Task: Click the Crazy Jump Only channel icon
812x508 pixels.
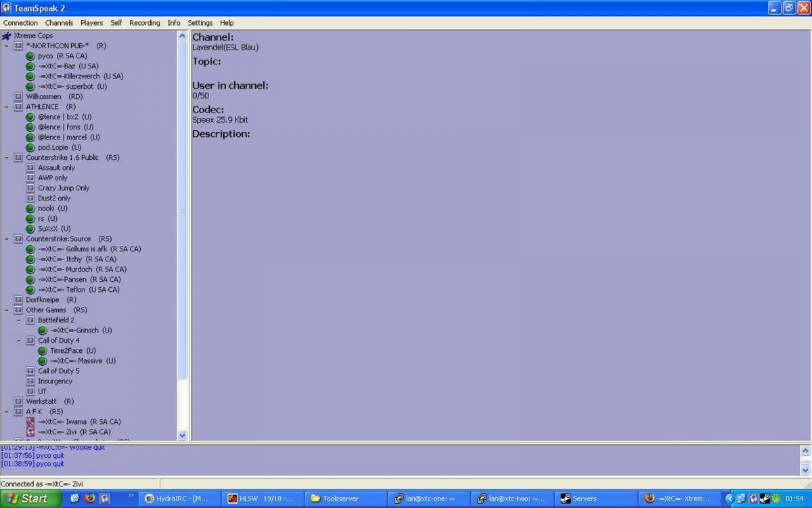Action: (30, 188)
